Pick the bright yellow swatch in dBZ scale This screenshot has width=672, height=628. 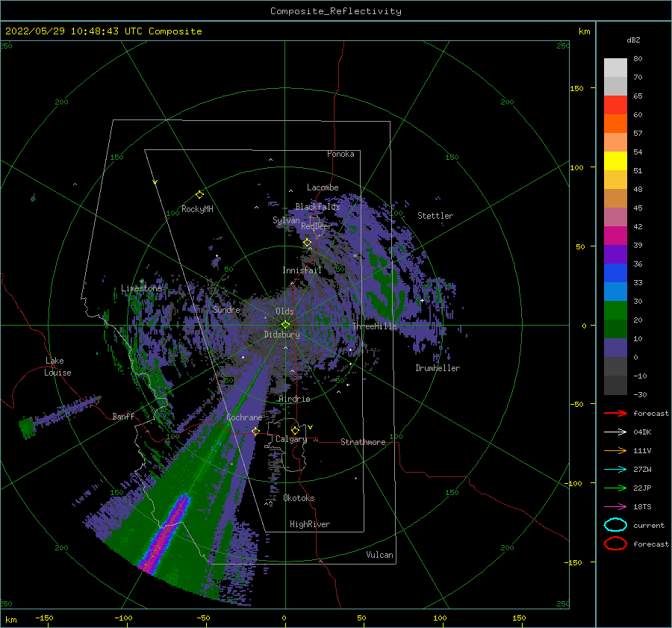pos(615,161)
